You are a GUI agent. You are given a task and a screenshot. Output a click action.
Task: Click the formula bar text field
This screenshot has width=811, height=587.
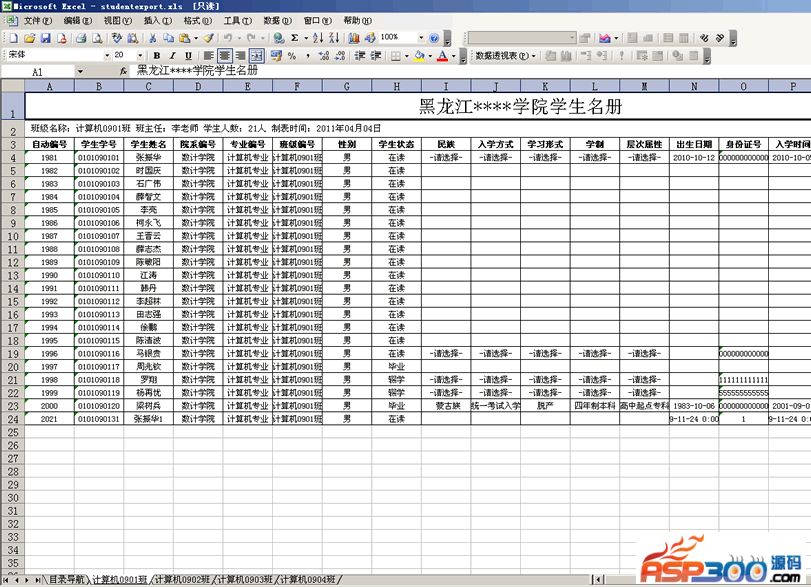[x=471, y=71]
